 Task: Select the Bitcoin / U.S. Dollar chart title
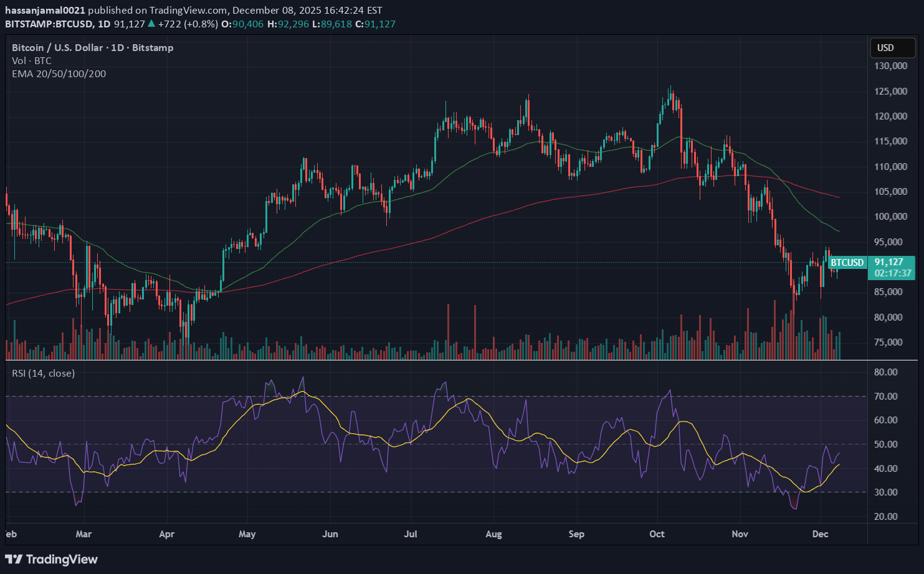(93, 48)
